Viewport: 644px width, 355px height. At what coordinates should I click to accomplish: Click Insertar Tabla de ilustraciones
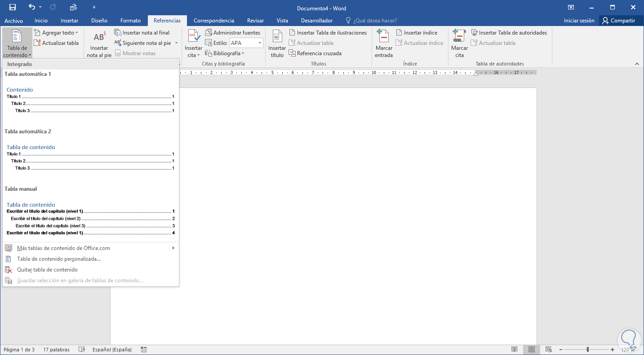pyautogui.click(x=329, y=32)
